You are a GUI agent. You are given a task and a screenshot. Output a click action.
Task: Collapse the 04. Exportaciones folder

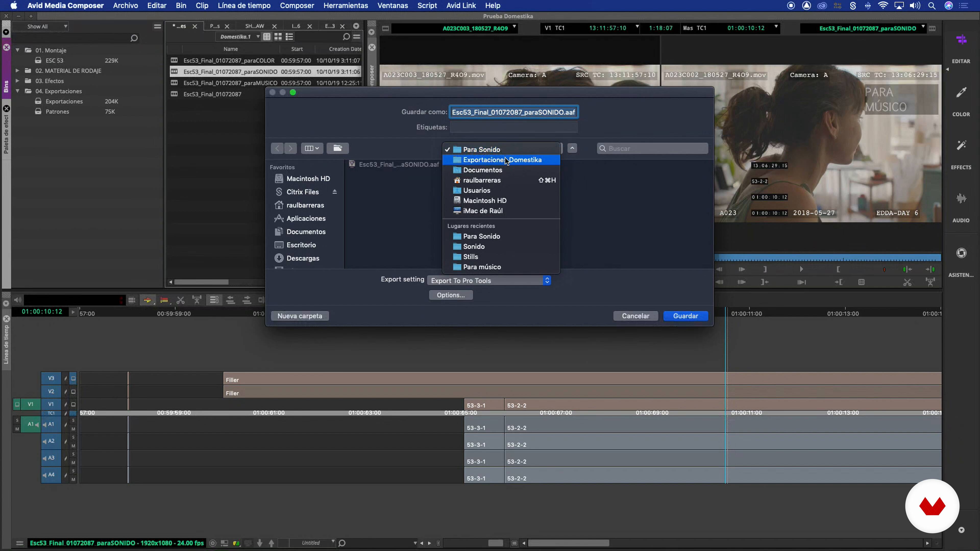click(x=18, y=91)
